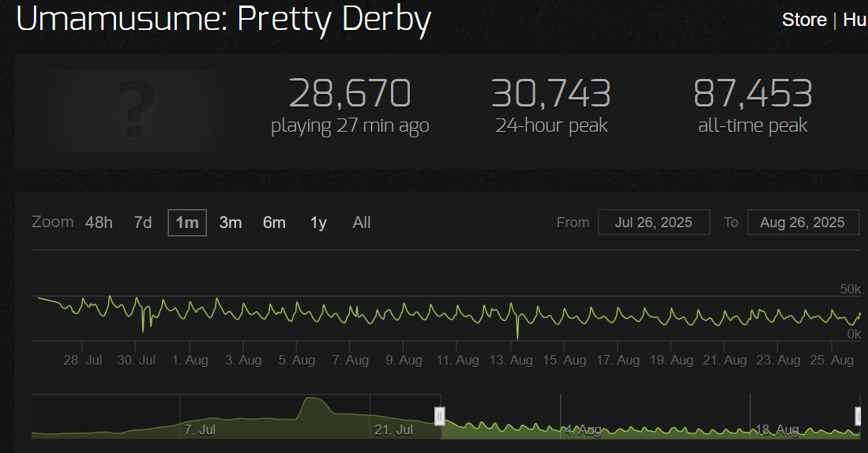Click the 30. Jul axis label
868x453 pixels.
136,360
